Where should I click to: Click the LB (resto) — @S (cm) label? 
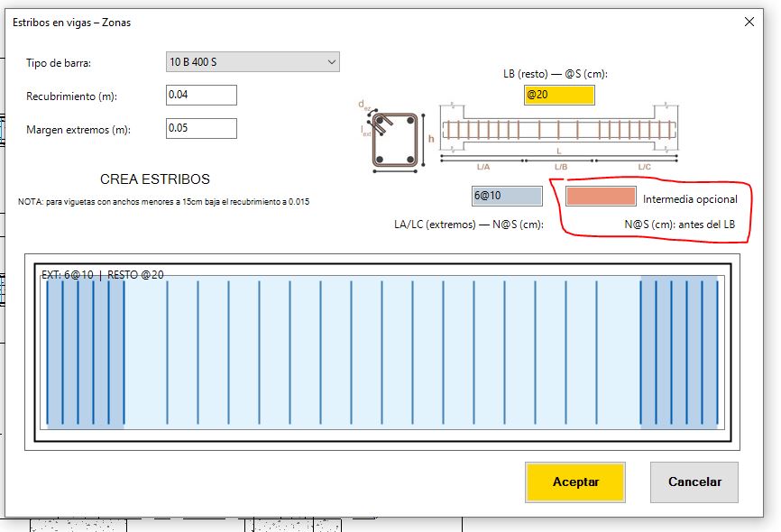556,74
